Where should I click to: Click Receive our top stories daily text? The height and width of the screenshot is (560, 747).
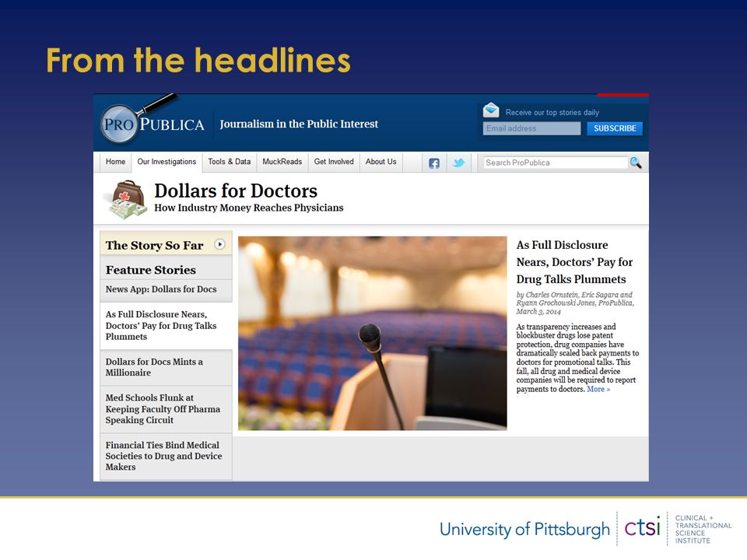(x=552, y=113)
